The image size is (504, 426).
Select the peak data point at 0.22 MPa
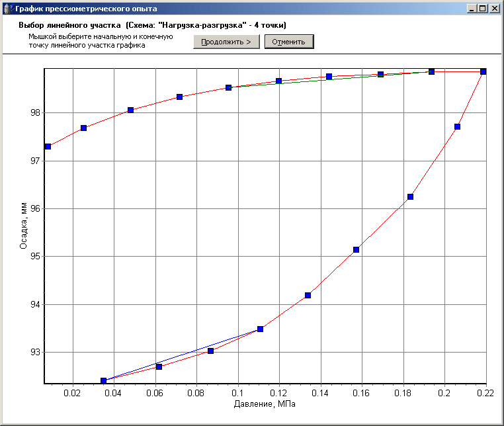tap(483, 71)
